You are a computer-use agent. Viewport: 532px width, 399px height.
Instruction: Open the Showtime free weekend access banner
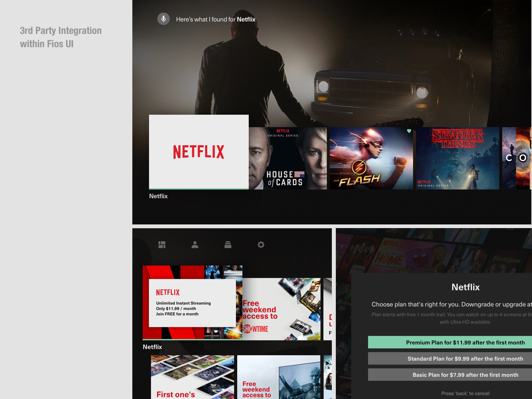click(x=281, y=309)
